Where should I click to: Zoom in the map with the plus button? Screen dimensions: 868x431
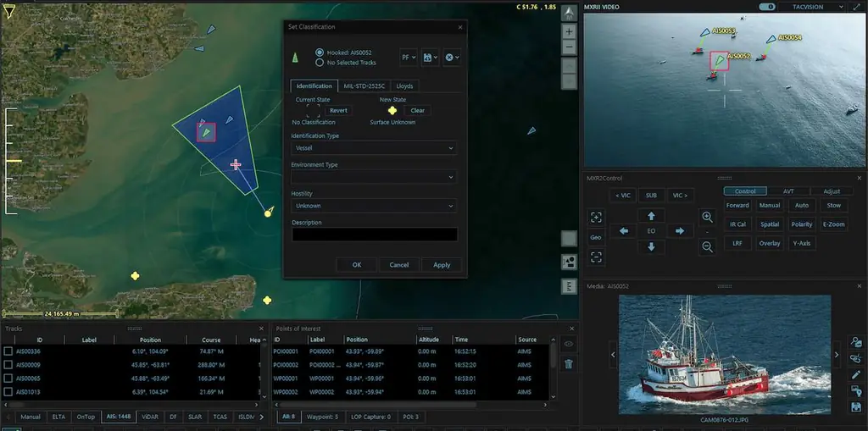[x=569, y=32]
